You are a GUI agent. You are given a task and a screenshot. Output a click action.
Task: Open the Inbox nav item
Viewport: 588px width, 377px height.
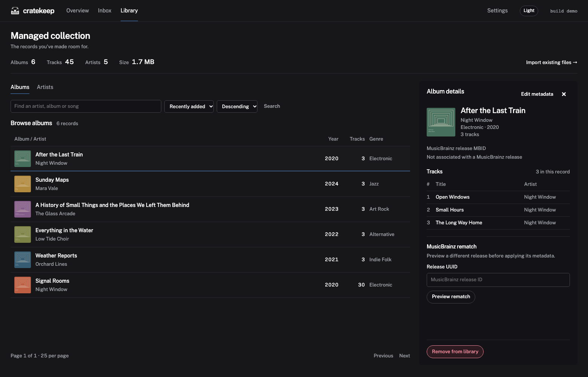(x=104, y=11)
